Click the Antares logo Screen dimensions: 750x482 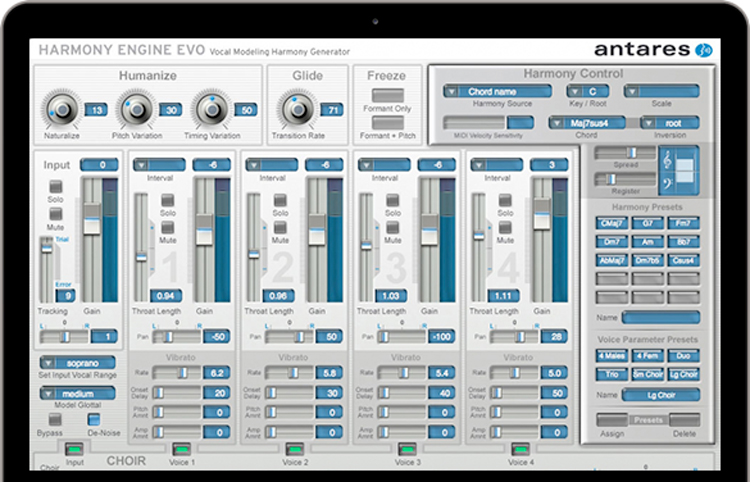click(x=651, y=49)
